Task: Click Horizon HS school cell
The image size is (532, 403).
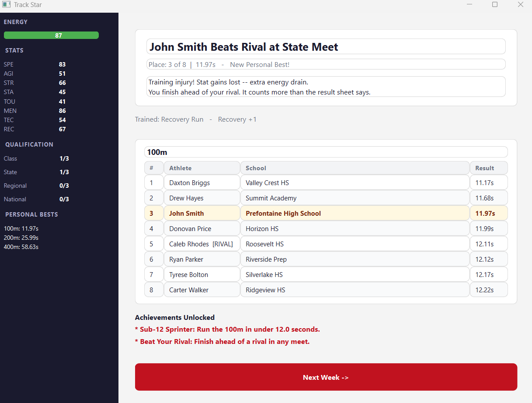Action: [x=355, y=228]
